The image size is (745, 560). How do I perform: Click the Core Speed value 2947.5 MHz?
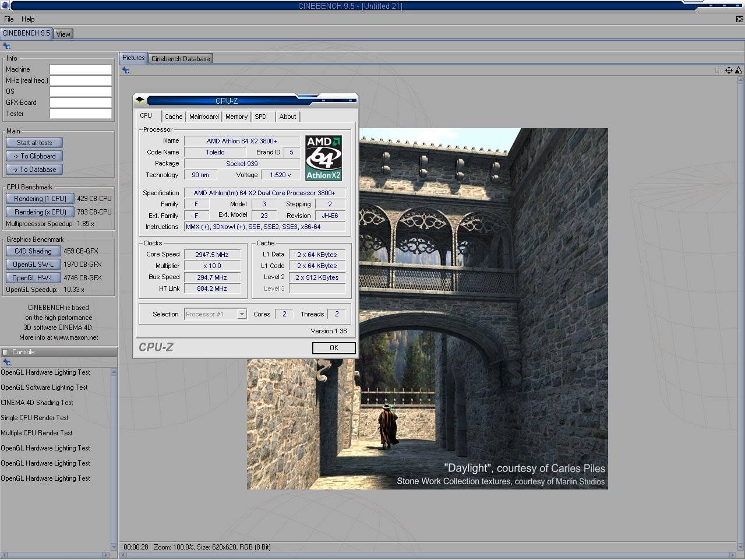pos(212,255)
